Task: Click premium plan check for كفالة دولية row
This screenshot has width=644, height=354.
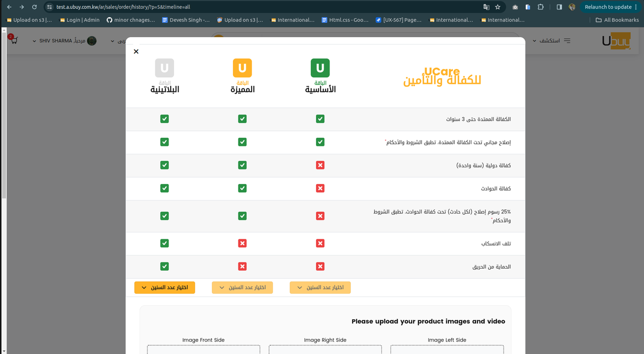Action: coord(242,165)
